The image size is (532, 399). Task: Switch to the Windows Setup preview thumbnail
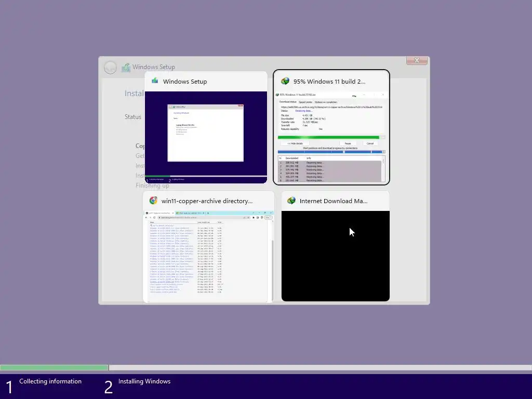[x=206, y=137]
